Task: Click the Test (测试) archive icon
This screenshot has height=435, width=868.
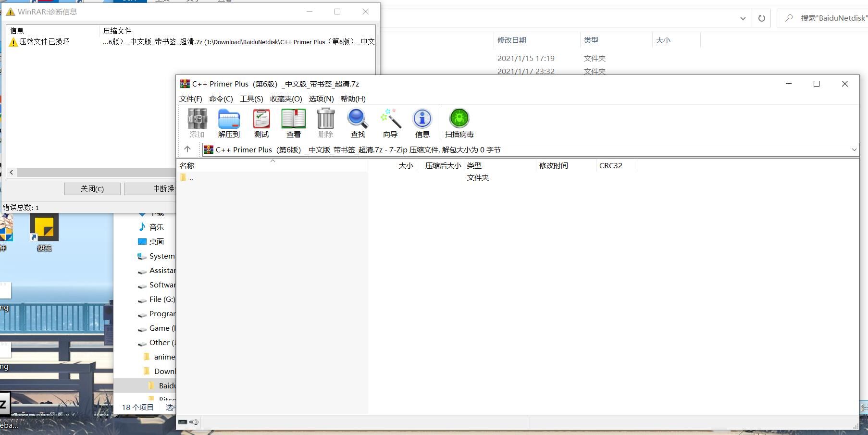Action: coord(261,123)
